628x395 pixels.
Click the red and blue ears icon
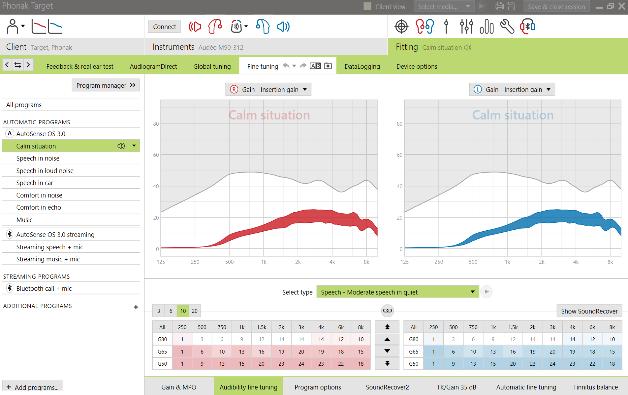click(425, 27)
